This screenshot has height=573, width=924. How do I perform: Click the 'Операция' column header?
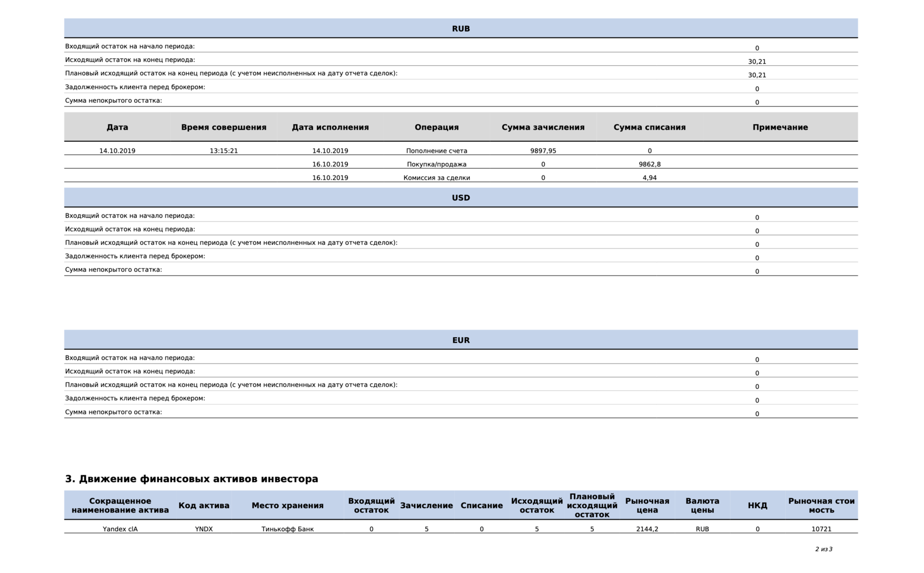click(x=437, y=127)
